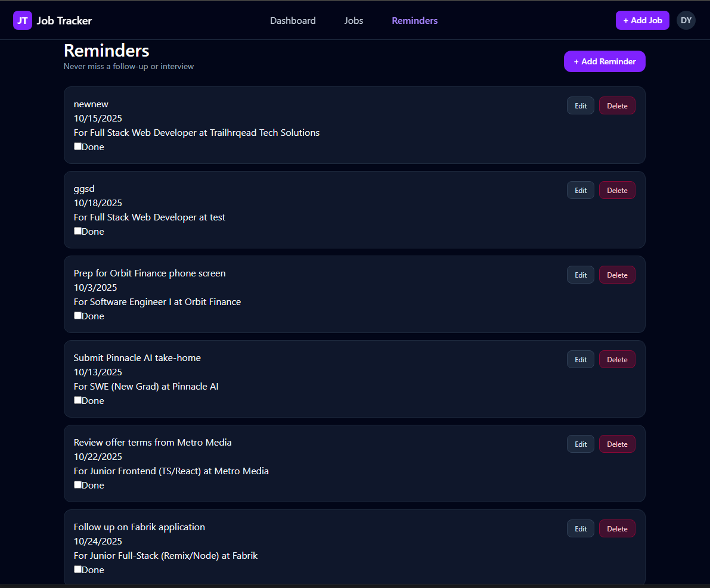Click the JT Job Tracker logo icon
Viewport: 710px width, 588px height.
click(22, 20)
